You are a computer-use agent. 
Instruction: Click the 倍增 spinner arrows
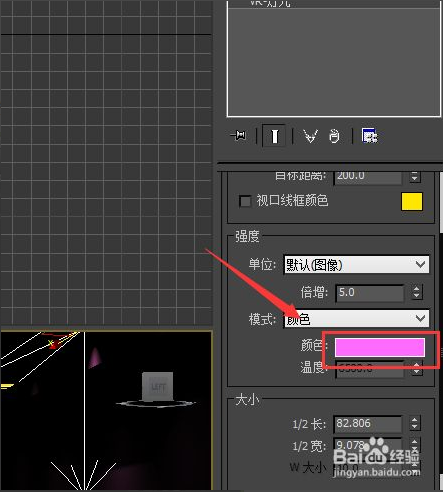[x=416, y=292]
